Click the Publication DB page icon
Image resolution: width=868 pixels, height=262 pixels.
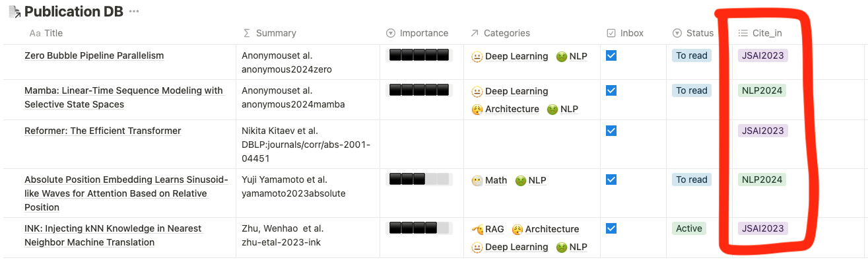(13, 11)
